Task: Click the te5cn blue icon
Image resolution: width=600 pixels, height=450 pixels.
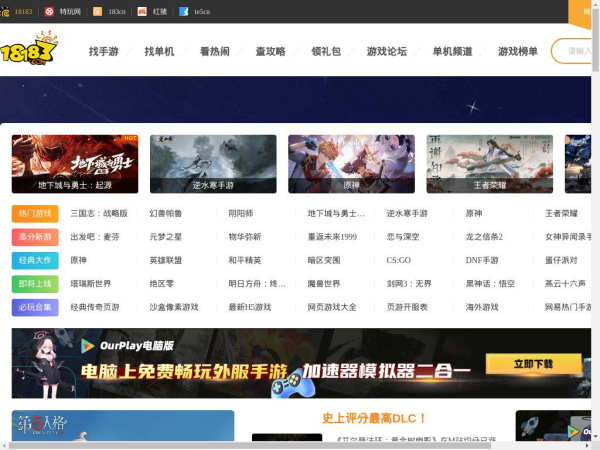Action: click(184, 12)
